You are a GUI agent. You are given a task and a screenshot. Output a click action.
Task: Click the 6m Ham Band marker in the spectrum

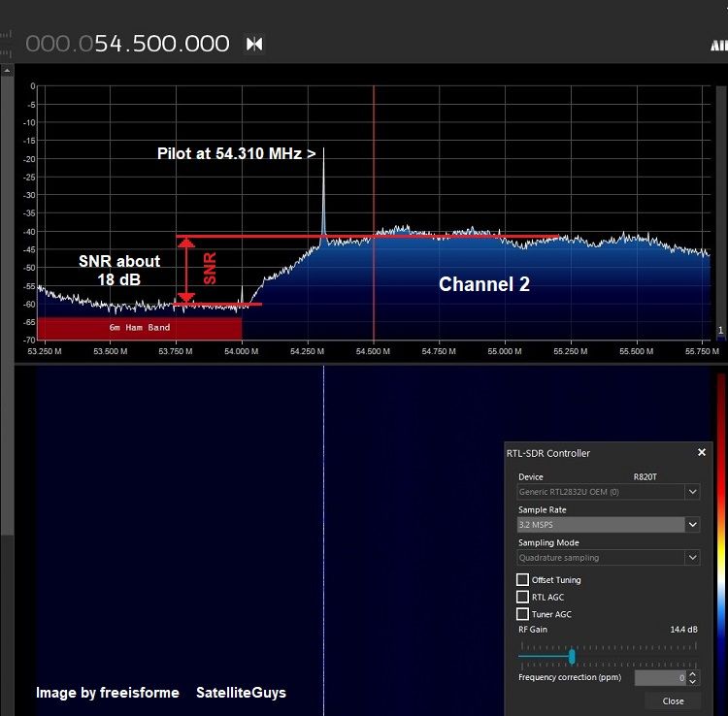[x=139, y=328]
